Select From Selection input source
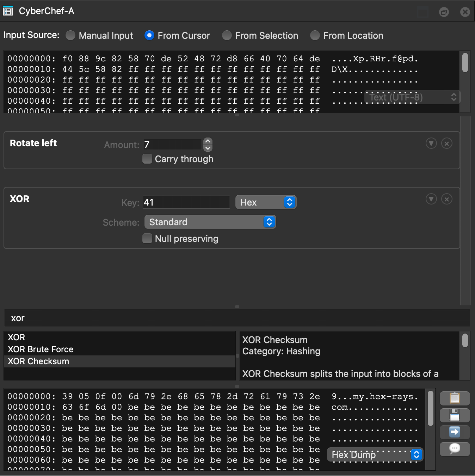 point(227,36)
